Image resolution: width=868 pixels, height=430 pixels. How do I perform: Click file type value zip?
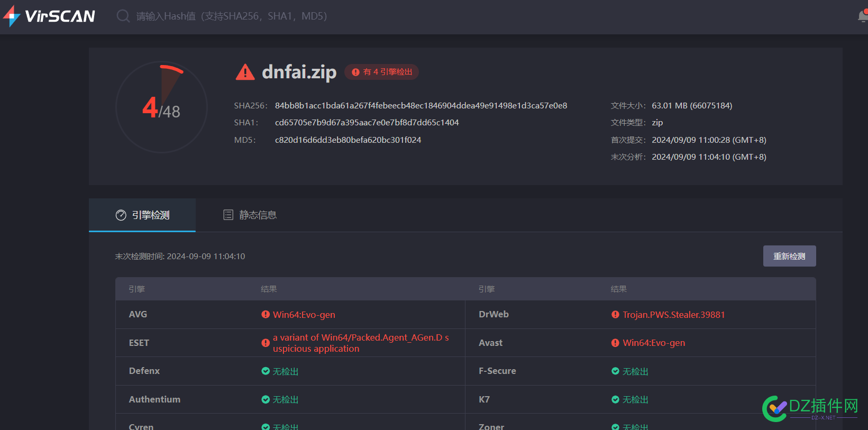pos(657,123)
